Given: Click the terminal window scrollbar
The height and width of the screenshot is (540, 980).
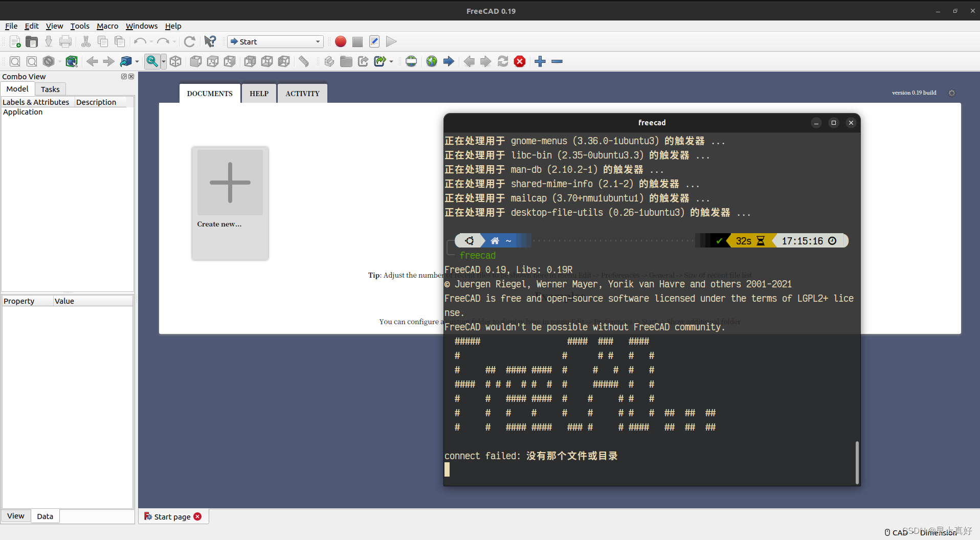Looking at the screenshot, I should (x=857, y=463).
